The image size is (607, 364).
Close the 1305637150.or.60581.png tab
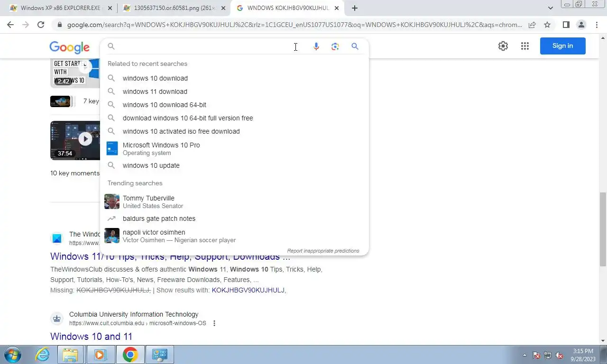click(223, 8)
